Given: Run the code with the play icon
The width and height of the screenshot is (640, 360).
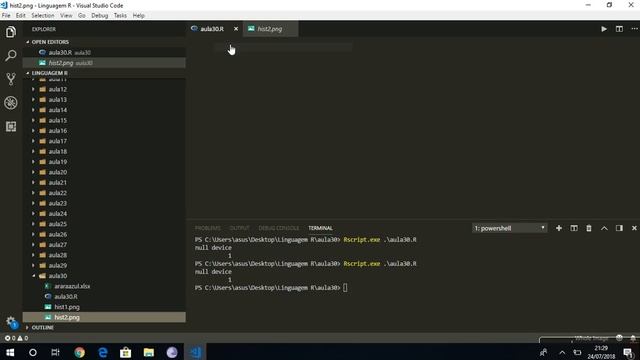Looking at the screenshot, I should pos(604,29).
